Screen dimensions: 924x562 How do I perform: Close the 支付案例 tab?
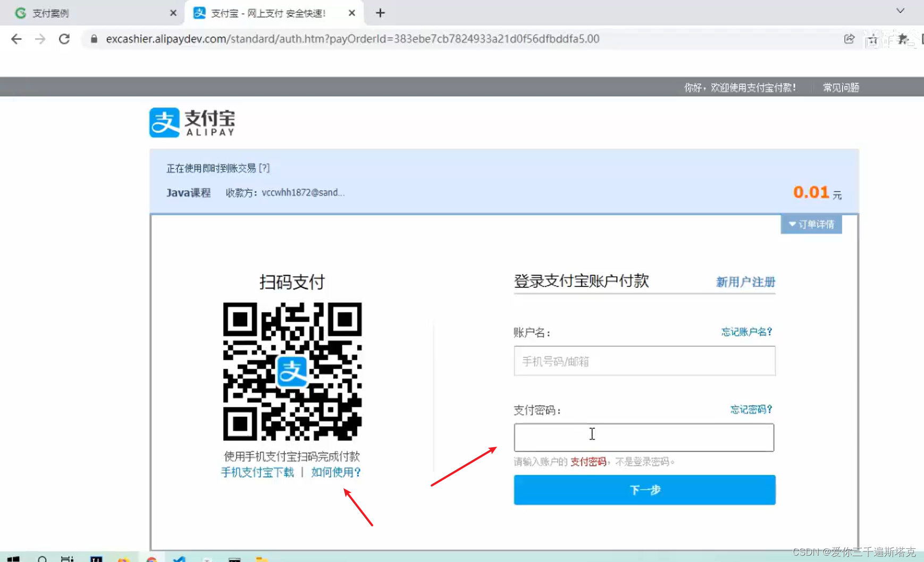pyautogui.click(x=173, y=13)
